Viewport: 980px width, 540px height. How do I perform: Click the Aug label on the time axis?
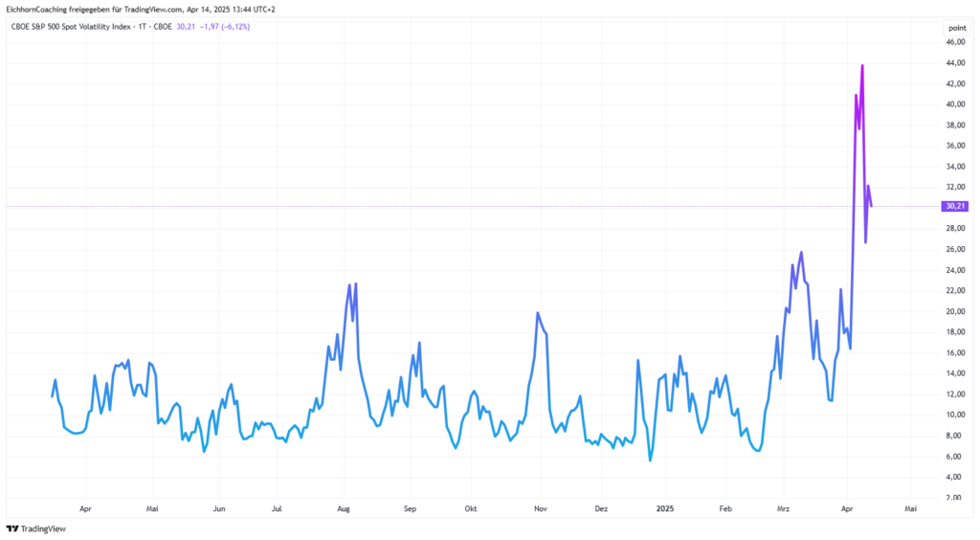344,508
